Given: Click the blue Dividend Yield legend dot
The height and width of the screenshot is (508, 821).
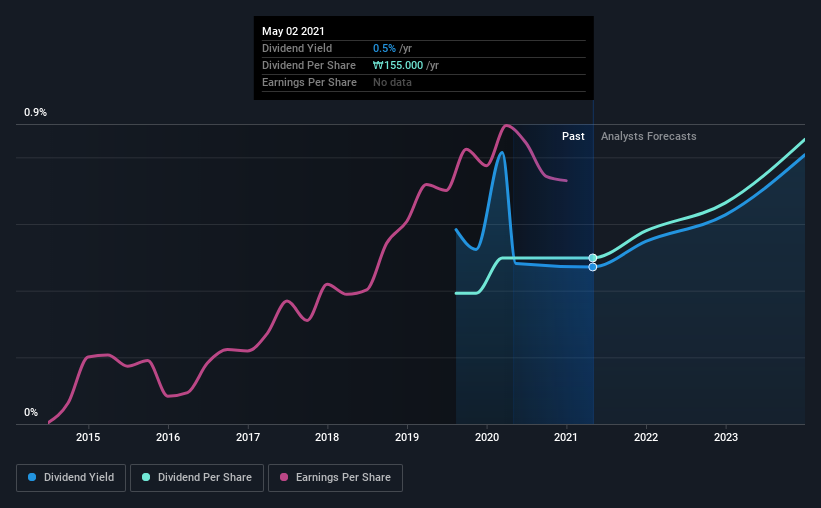Looking at the screenshot, I should [32, 477].
